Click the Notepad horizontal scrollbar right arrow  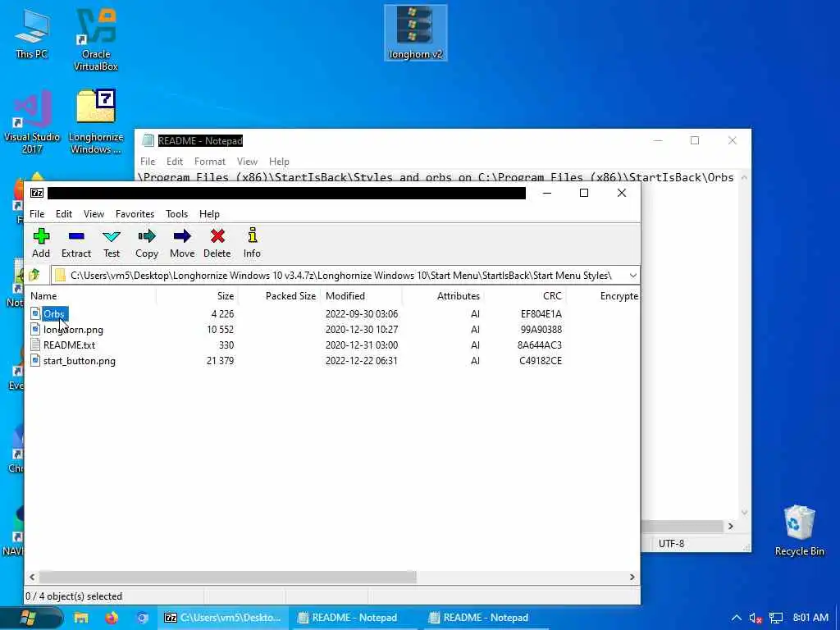click(731, 527)
